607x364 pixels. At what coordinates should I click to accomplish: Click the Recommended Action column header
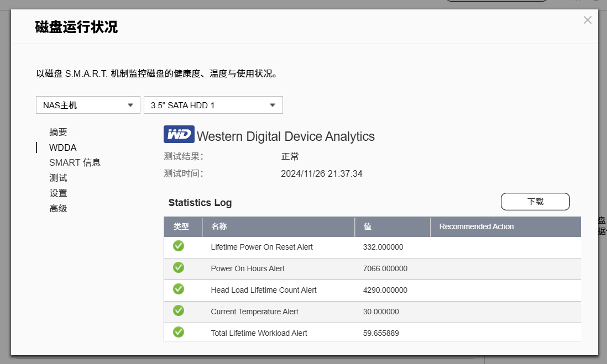coord(476,226)
